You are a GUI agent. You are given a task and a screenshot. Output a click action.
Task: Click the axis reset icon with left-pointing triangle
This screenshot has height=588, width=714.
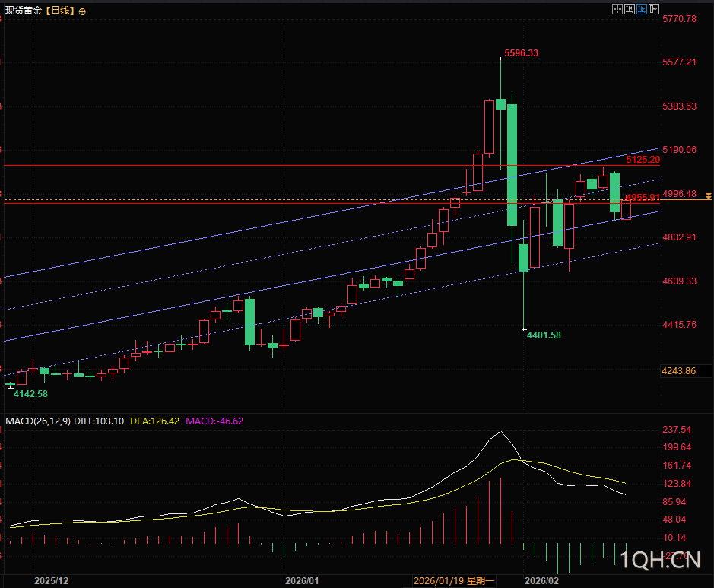(630, 9)
